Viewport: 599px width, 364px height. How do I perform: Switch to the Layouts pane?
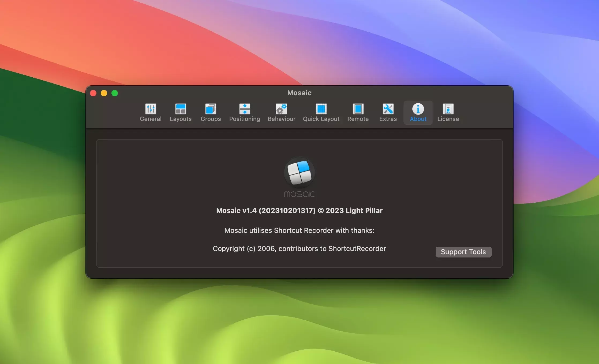coord(181,113)
